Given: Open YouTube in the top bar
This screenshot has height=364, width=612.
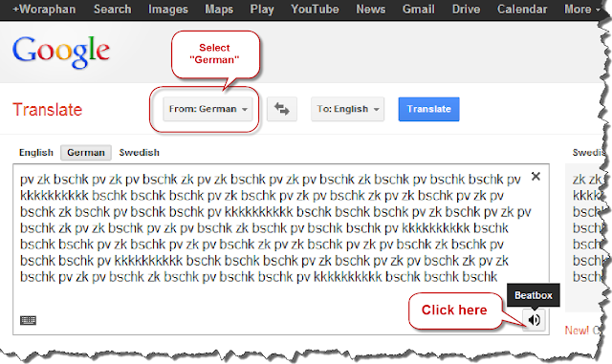Looking at the screenshot, I should tap(315, 9).
